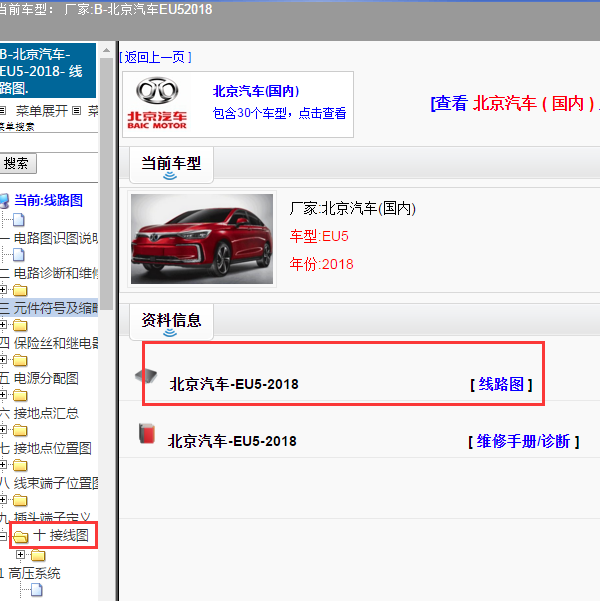This screenshot has width=600, height=601.
Task: Expand the '八 线束端子位置图' node plus sign
Action: (3, 465)
